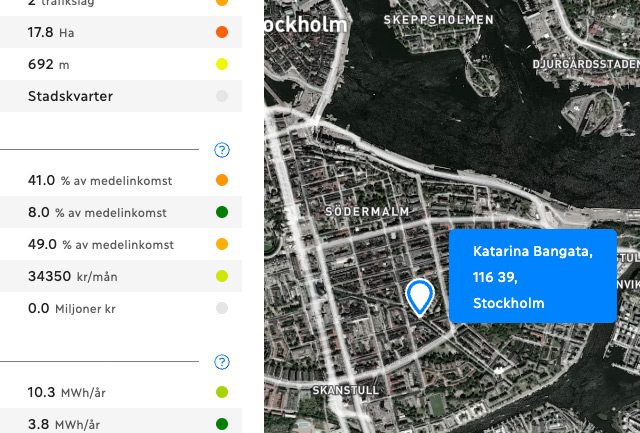
Task: Click the blue map location pin
Action: coord(419,298)
